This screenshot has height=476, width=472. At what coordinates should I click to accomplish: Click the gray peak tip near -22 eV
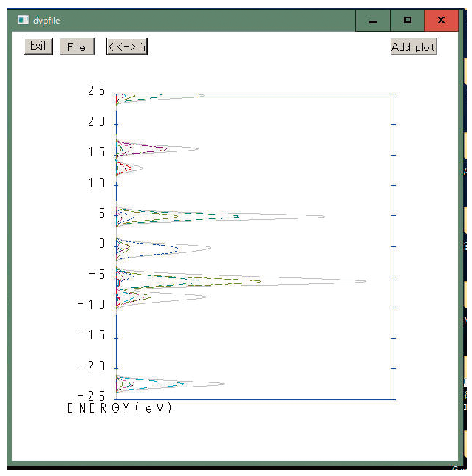(x=225, y=383)
